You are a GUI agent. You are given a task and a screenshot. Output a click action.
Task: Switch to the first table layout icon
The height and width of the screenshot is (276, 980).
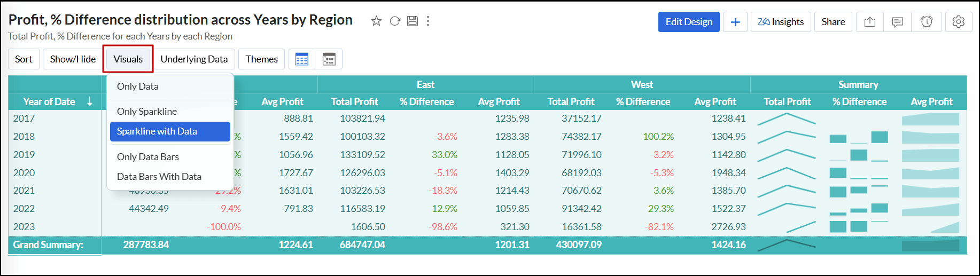pos(302,59)
